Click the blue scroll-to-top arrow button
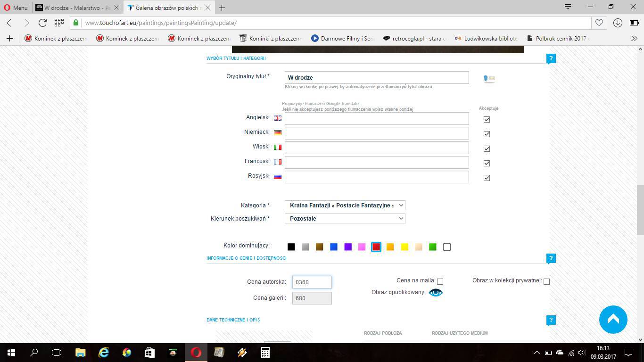The height and width of the screenshot is (362, 644). 613,320
